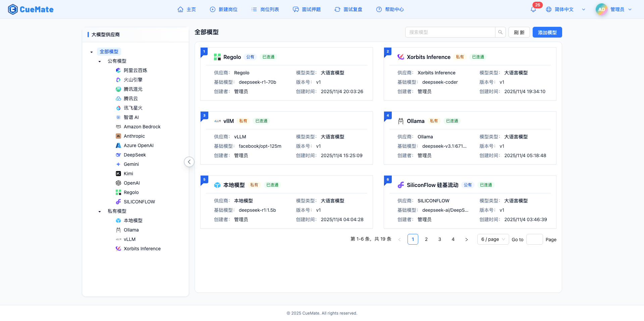Collapse the 私有模型 tree group

point(100,211)
